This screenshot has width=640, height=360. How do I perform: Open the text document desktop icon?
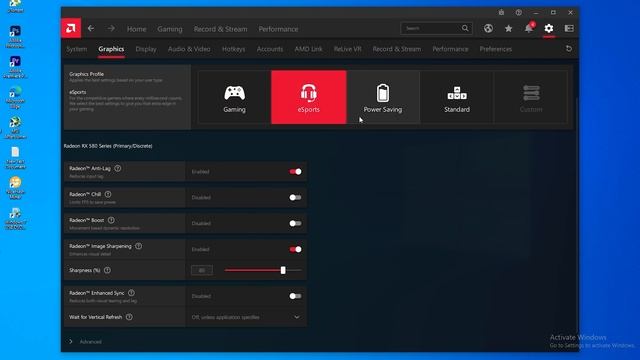[15, 158]
